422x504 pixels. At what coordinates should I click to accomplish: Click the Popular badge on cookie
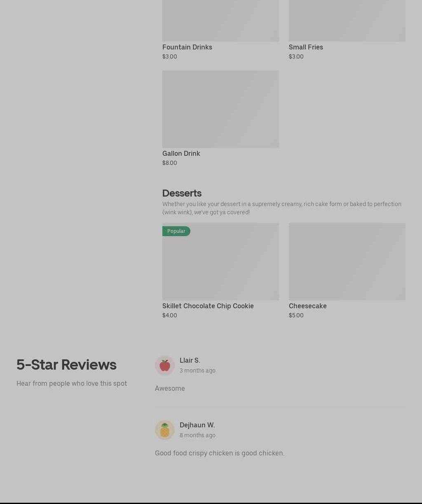(x=176, y=231)
